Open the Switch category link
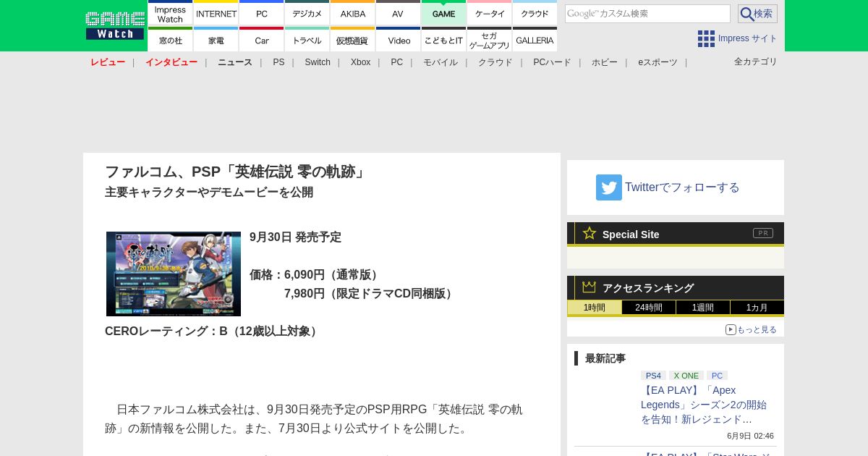Viewport: 868px width, 456px height. tap(318, 62)
